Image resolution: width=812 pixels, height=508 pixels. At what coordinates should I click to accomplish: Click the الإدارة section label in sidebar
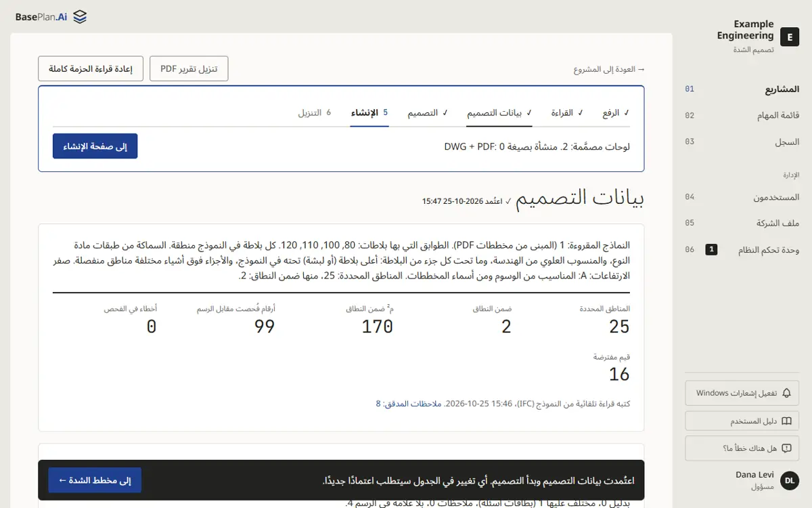pos(791,175)
